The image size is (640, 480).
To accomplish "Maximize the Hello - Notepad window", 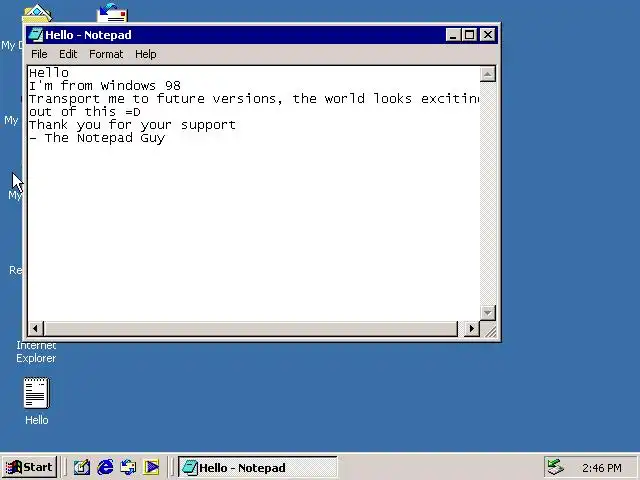I will click(x=469, y=35).
